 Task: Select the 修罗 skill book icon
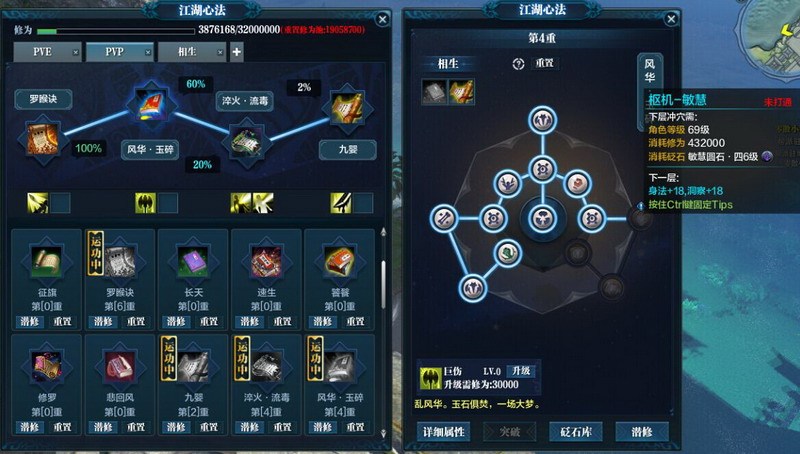(x=46, y=366)
